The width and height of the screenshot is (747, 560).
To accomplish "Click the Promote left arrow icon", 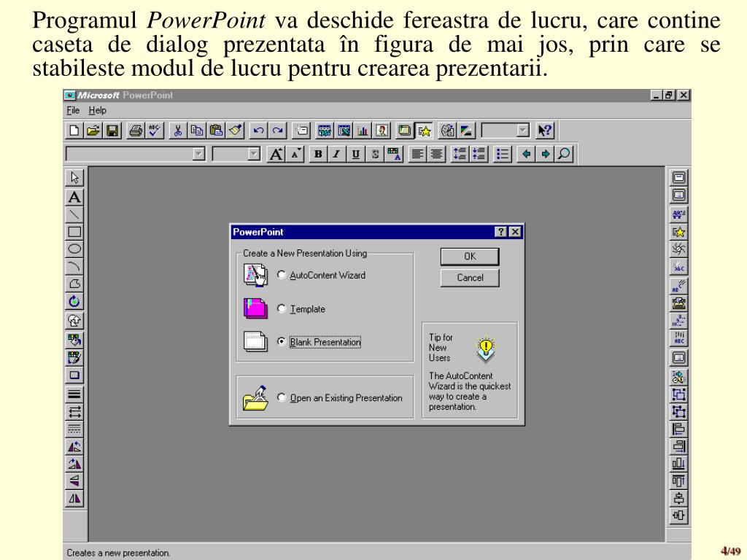I will point(526,155).
